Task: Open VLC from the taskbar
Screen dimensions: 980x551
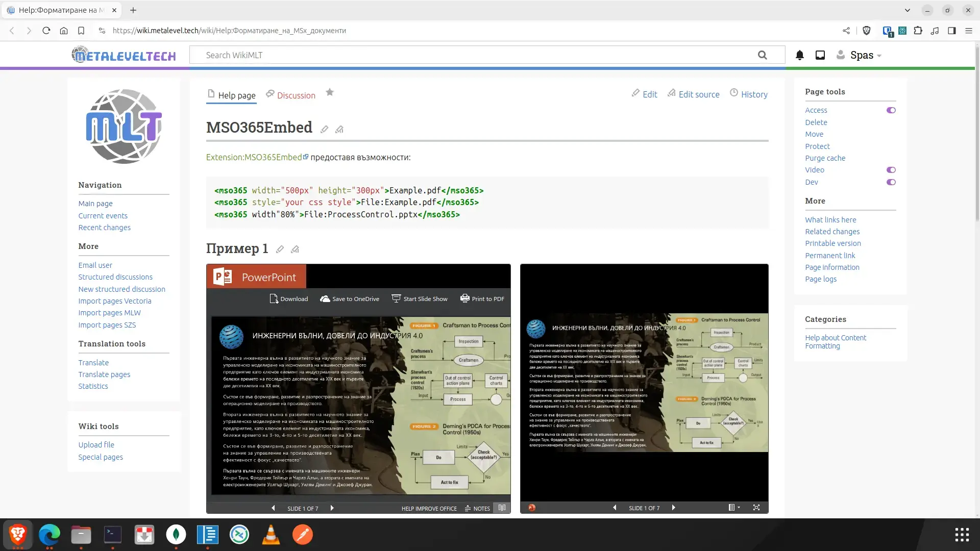Action: 271,535
